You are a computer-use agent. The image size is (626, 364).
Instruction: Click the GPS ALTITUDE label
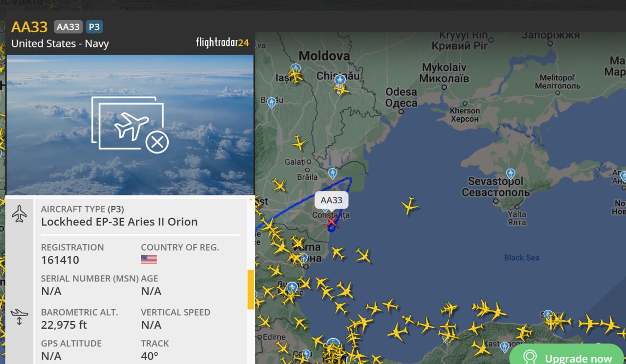click(71, 343)
